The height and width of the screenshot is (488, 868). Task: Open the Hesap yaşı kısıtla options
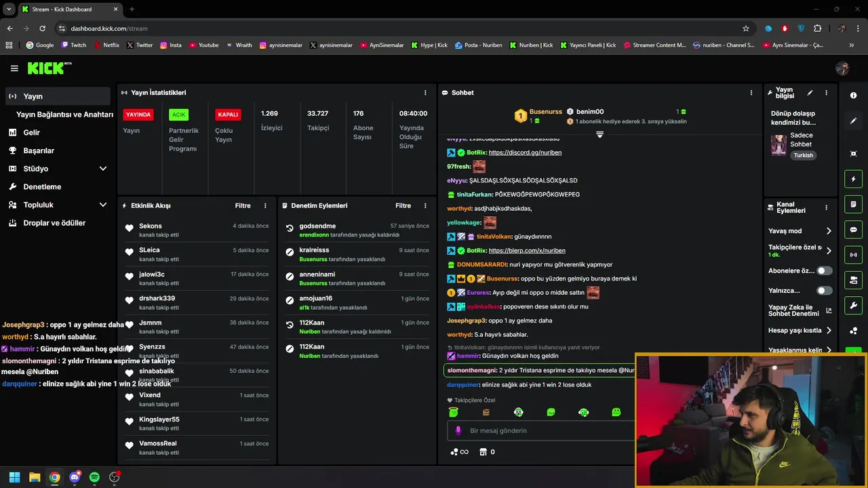coord(800,331)
